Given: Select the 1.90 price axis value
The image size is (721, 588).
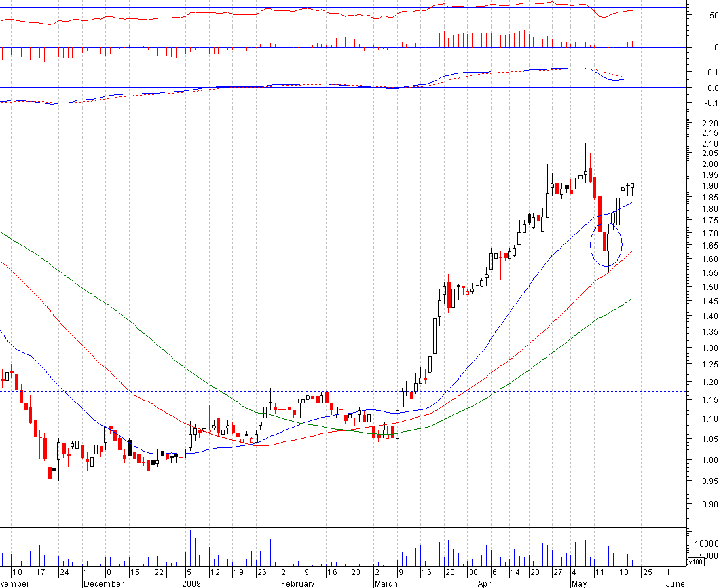Looking at the screenshot, I should (x=710, y=186).
